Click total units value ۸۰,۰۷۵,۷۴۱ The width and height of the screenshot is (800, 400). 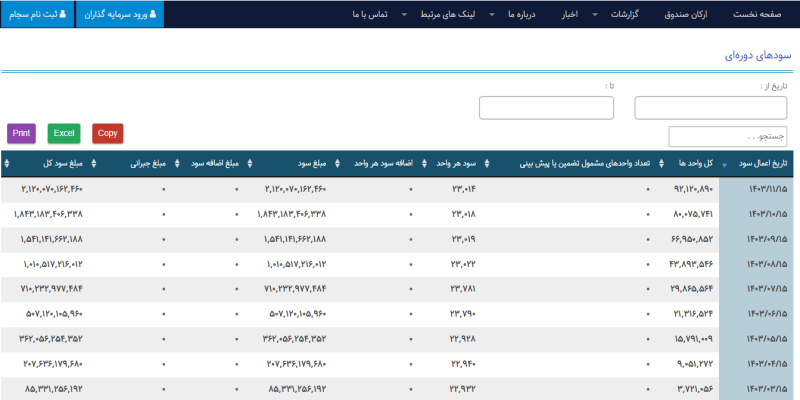(x=693, y=214)
